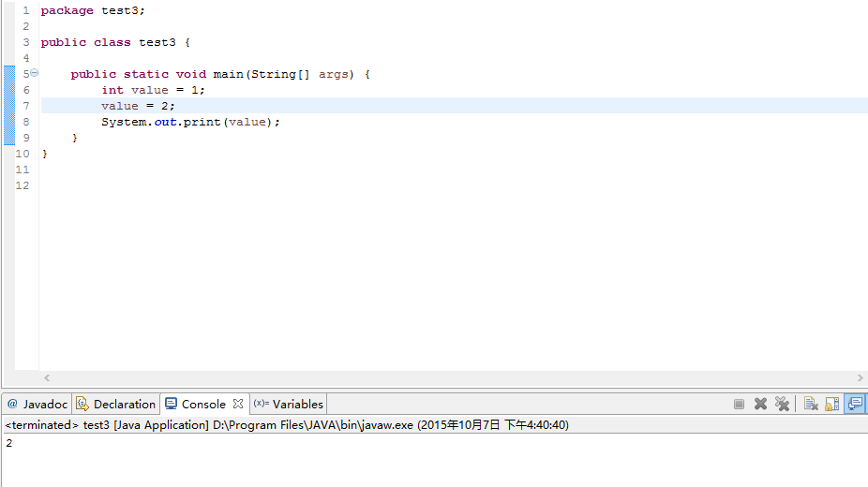Remove all terminated launches with the double-X icon
868x487 pixels.
tap(782, 404)
